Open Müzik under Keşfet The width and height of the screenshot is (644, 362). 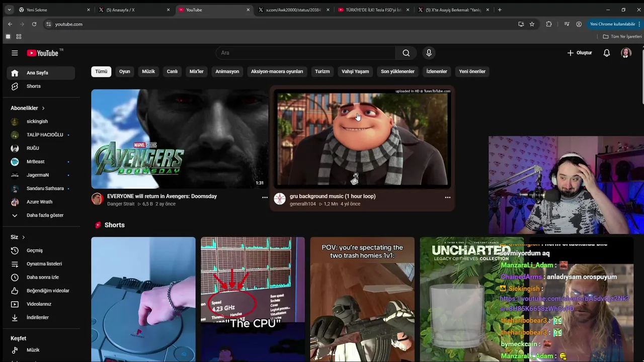[x=41, y=350]
